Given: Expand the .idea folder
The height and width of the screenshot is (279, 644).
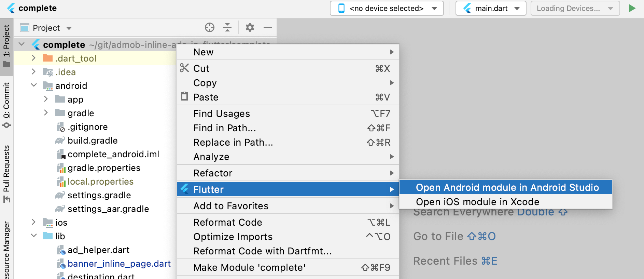Looking at the screenshot, I should (x=33, y=71).
